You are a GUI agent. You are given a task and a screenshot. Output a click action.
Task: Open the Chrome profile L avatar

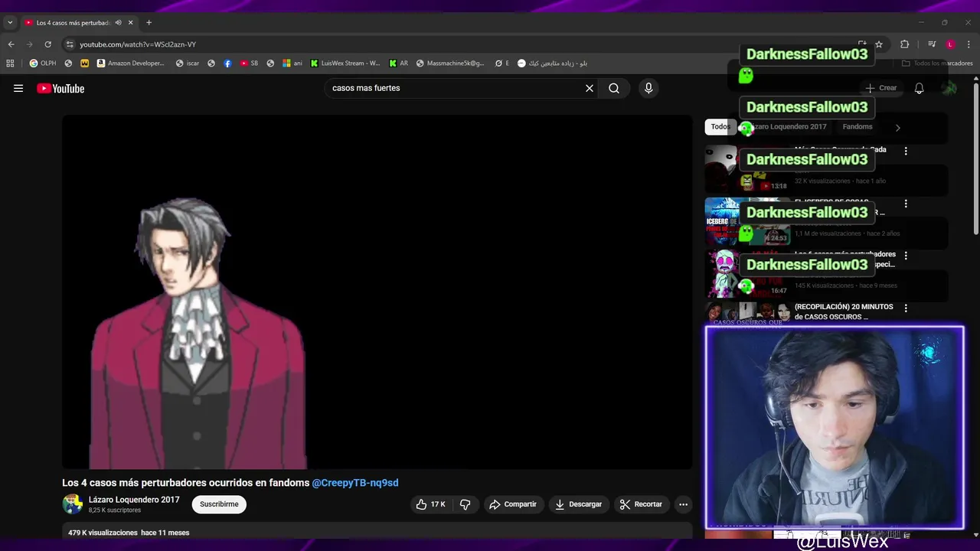950,44
